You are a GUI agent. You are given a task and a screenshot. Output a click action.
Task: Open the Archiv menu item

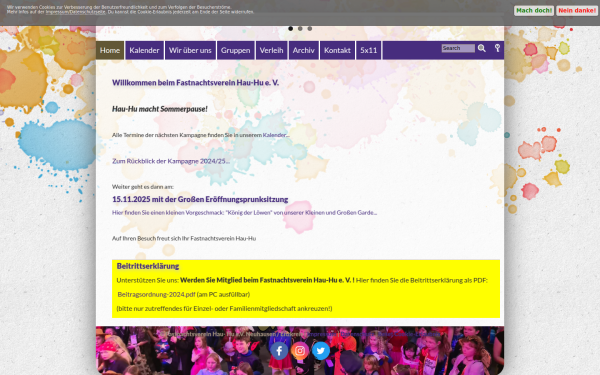click(303, 50)
